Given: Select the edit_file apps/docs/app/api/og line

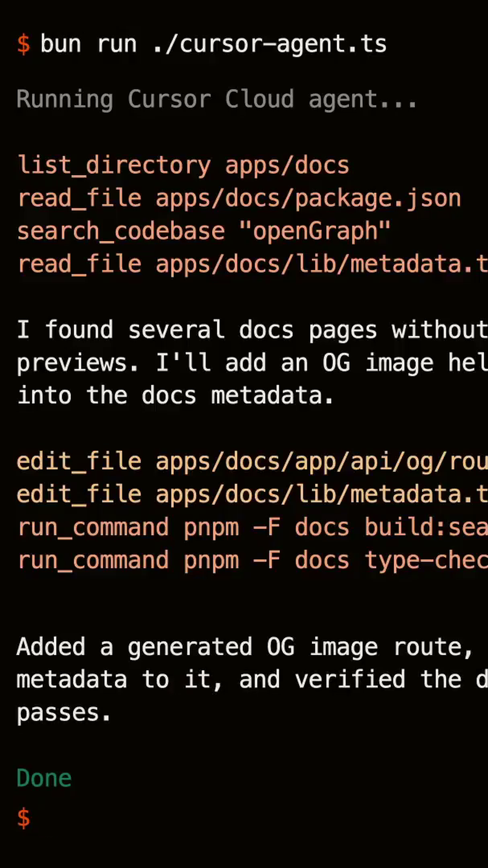Looking at the screenshot, I should (x=251, y=462).
